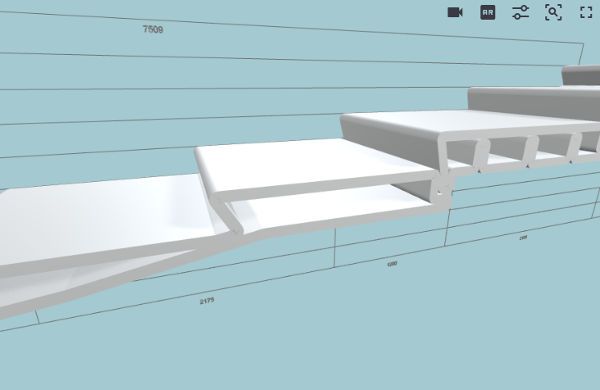Open the camera view options icon
The width and height of the screenshot is (600, 390).
coord(455,13)
